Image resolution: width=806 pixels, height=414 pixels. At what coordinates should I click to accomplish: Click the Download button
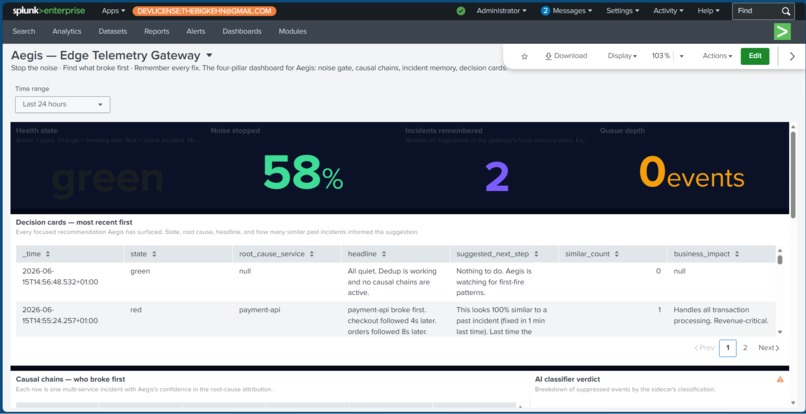pos(566,56)
